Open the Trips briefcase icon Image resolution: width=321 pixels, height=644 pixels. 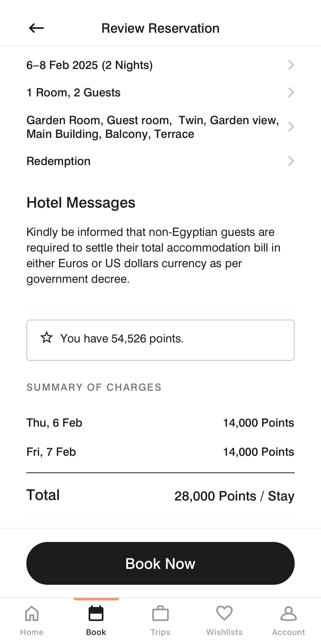tap(160, 613)
